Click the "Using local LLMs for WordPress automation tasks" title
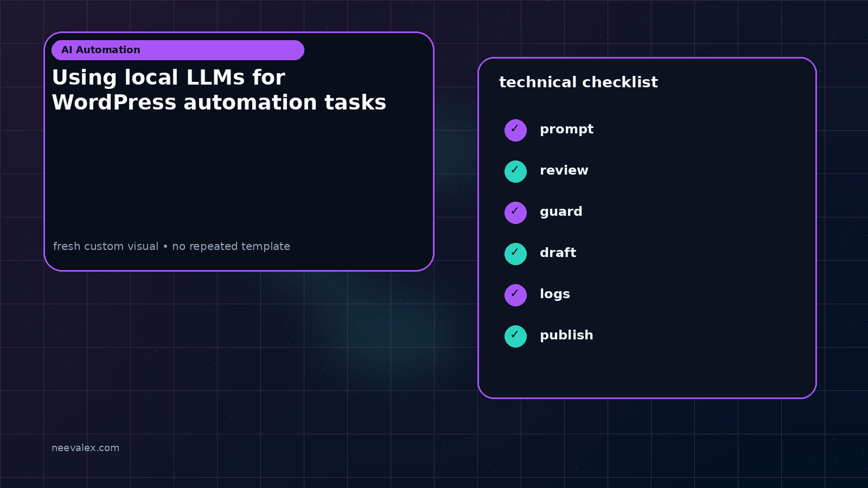The image size is (868, 488). point(219,90)
